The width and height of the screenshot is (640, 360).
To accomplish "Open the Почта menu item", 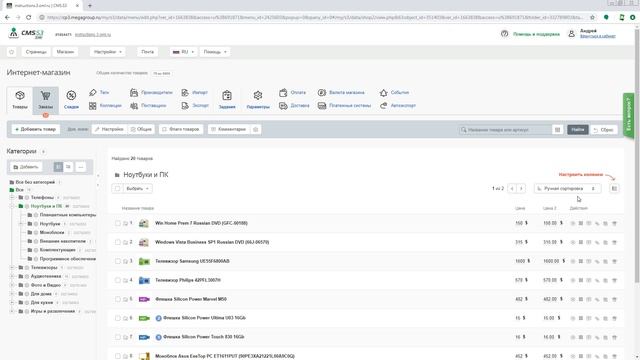I will [x=147, y=52].
